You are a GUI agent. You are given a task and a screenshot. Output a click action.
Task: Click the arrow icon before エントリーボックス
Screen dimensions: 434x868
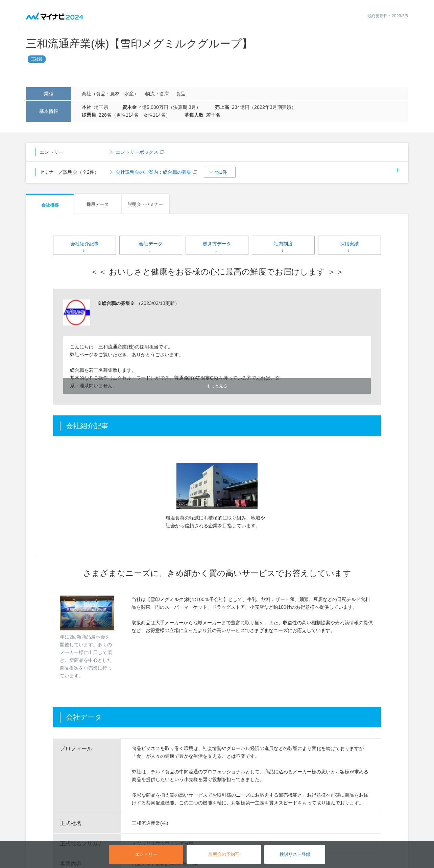[x=111, y=152]
